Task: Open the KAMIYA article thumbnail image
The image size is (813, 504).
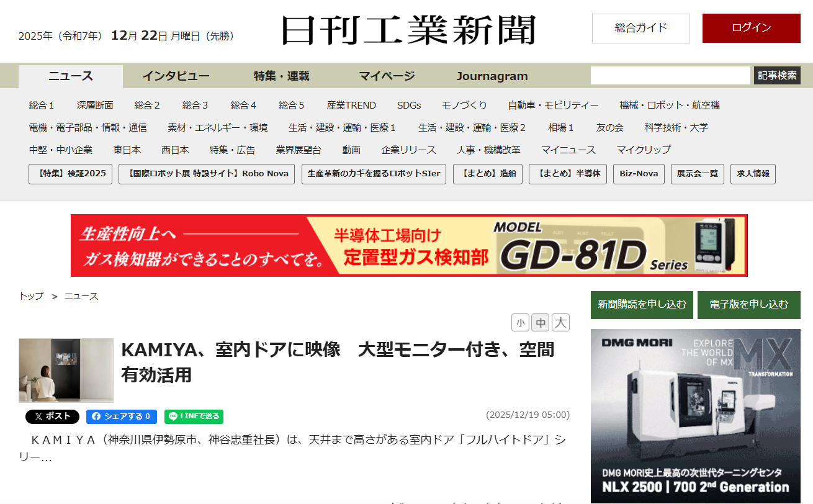Action: tap(66, 370)
